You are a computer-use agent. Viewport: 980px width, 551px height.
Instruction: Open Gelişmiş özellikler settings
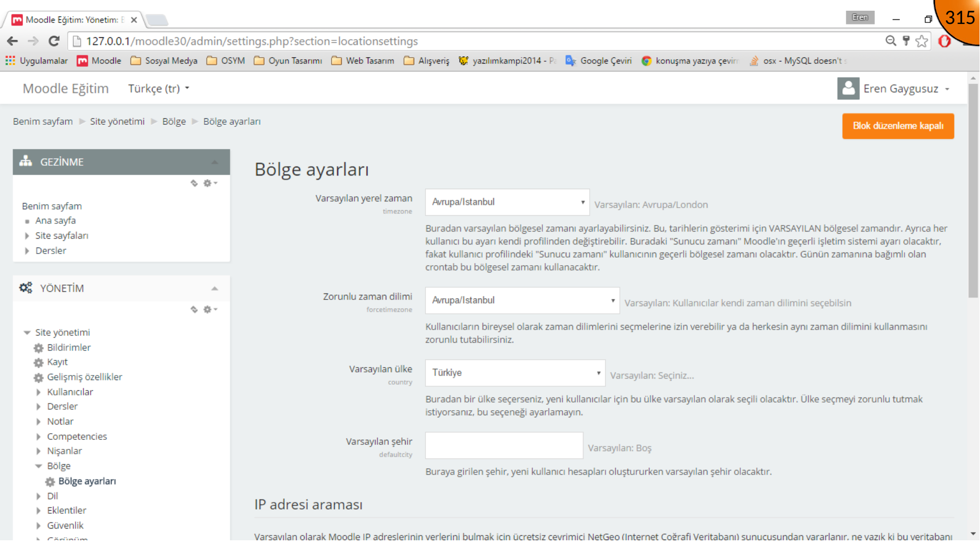click(x=85, y=377)
